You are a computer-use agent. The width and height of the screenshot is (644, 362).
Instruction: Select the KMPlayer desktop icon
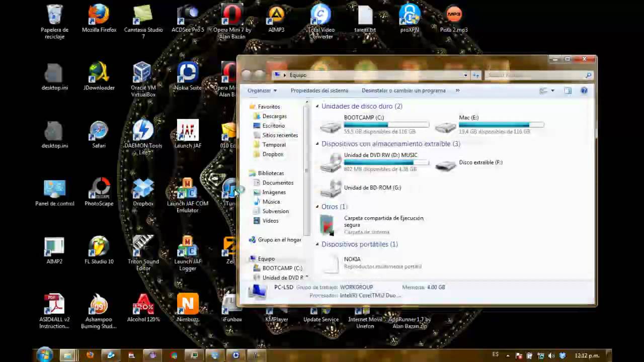276,316
